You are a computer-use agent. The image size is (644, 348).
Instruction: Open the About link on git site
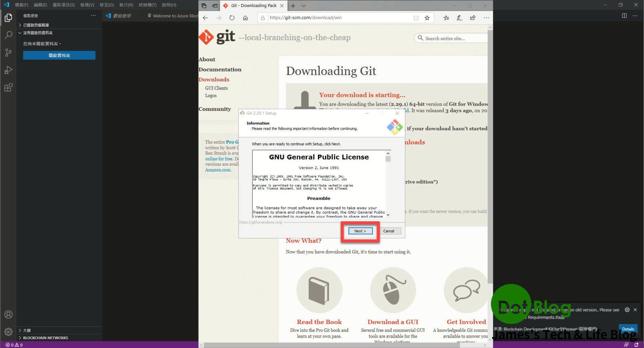coord(207,59)
